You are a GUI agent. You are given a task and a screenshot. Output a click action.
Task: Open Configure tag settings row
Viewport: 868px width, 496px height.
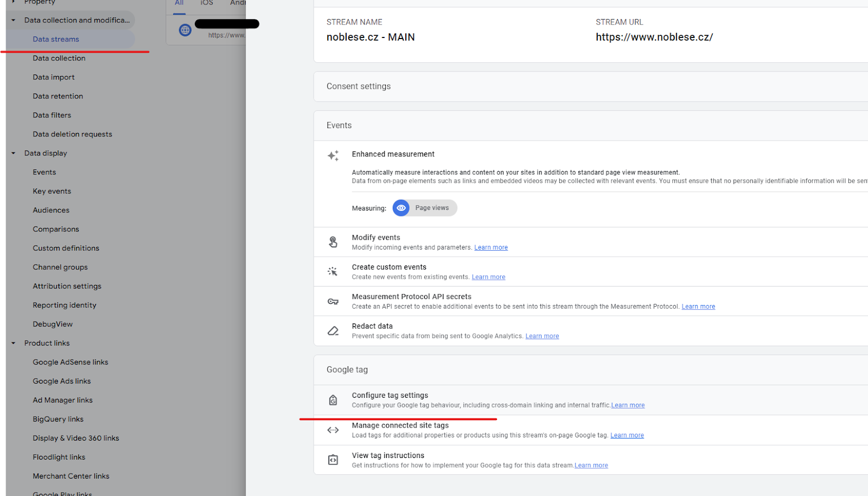tap(591, 400)
